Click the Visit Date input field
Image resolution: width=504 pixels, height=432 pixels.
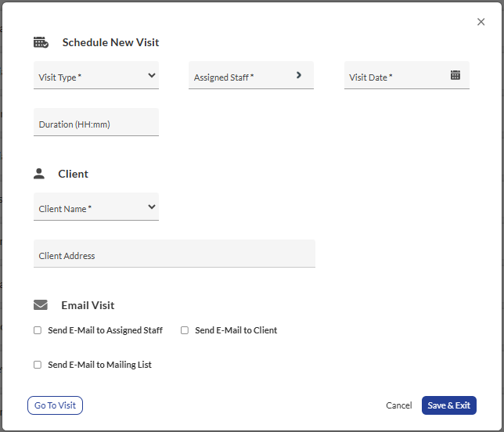395,77
